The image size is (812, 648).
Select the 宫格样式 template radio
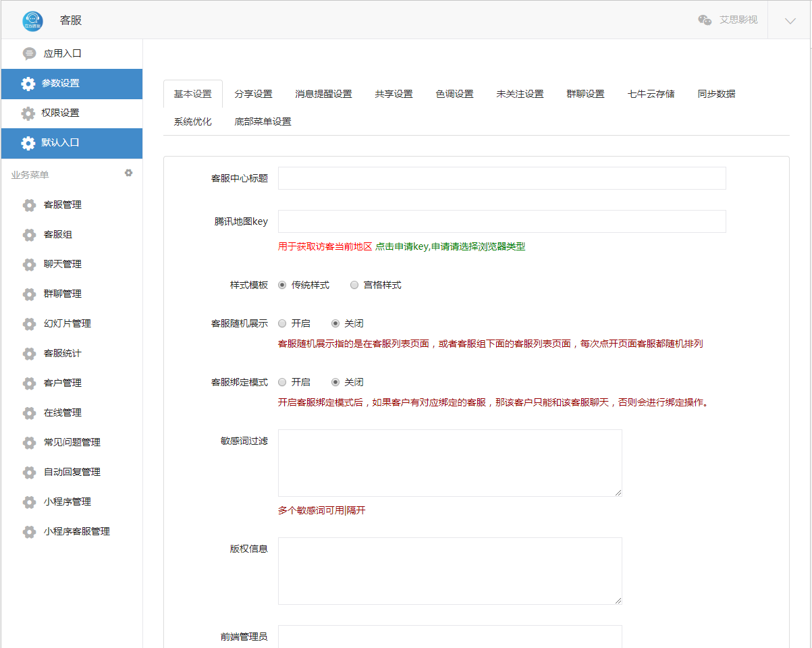[x=354, y=285]
